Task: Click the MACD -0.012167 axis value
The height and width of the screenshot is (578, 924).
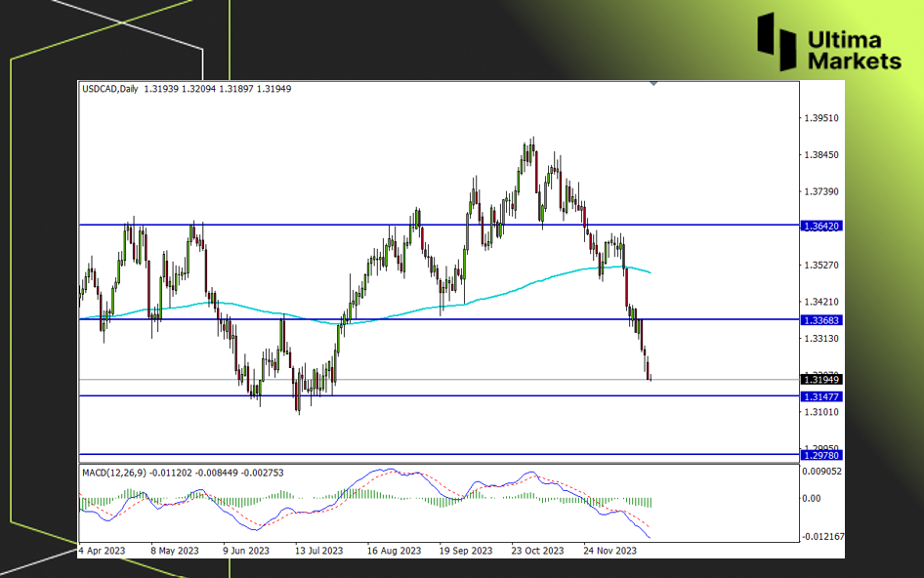Action: (x=823, y=536)
